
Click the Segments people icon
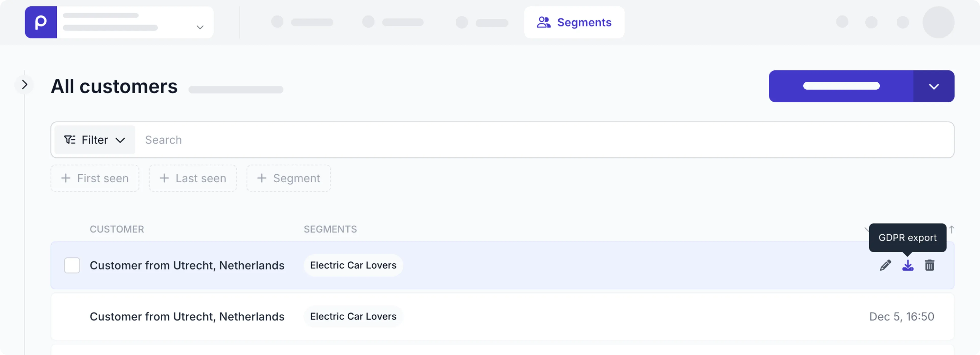544,22
